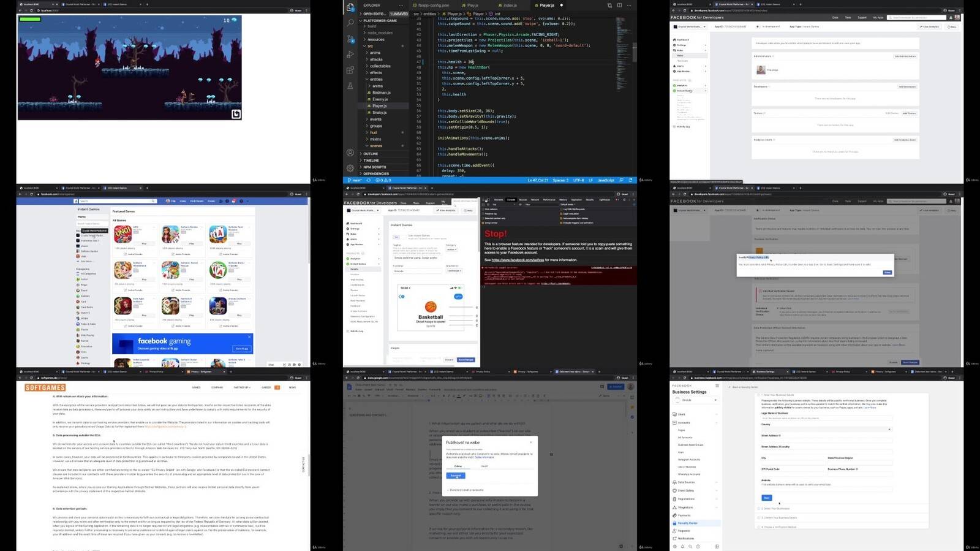Toggle Group similar checkbox in DevTools

click(x=483, y=222)
